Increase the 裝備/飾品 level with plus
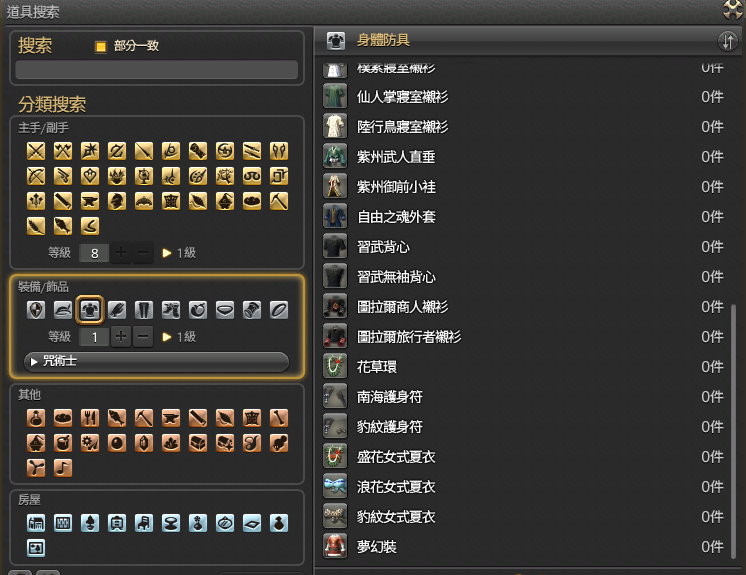The width and height of the screenshot is (746, 575). point(121,337)
